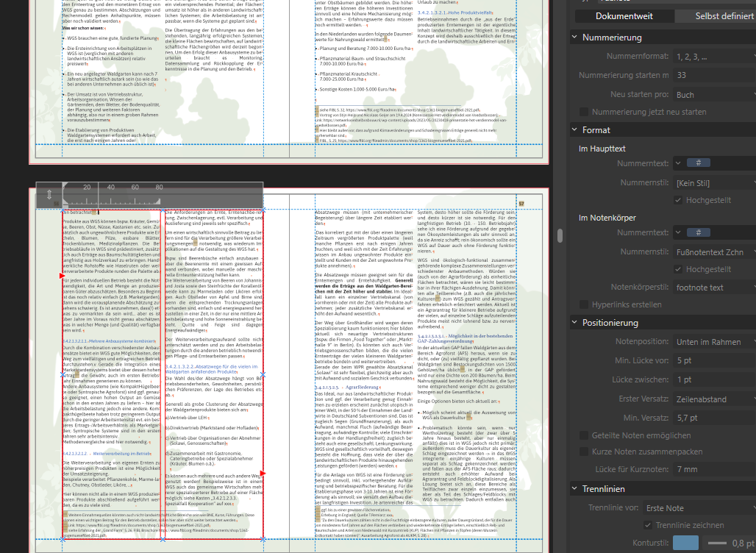Click the ruler vertical arrows icon

coord(49,195)
